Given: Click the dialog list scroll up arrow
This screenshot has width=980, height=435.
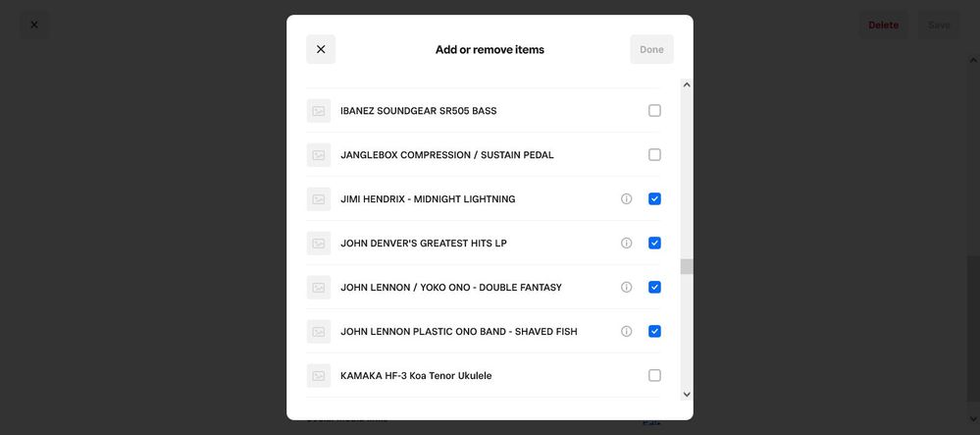Looking at the screenshot, I should coord(687,84).
